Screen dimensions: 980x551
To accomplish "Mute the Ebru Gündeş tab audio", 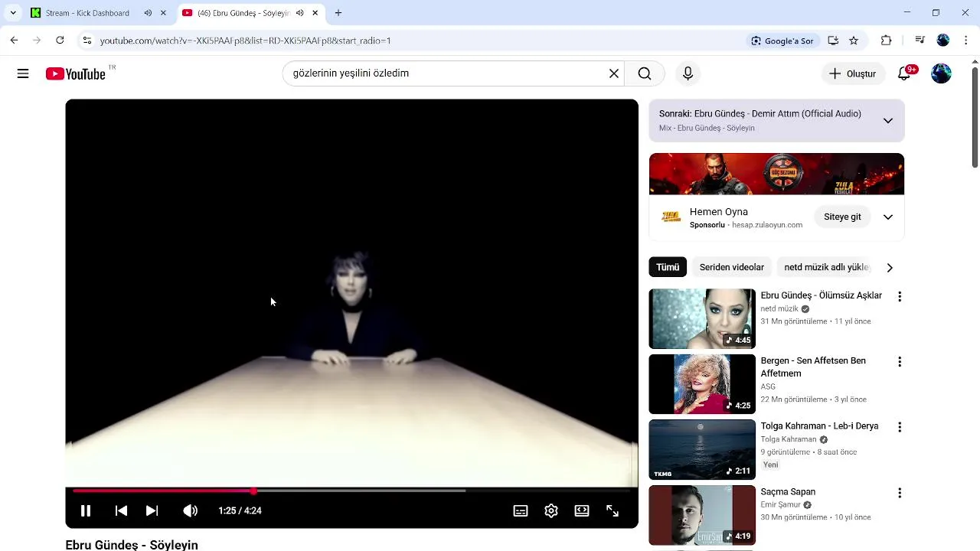I will click(299, 13).
